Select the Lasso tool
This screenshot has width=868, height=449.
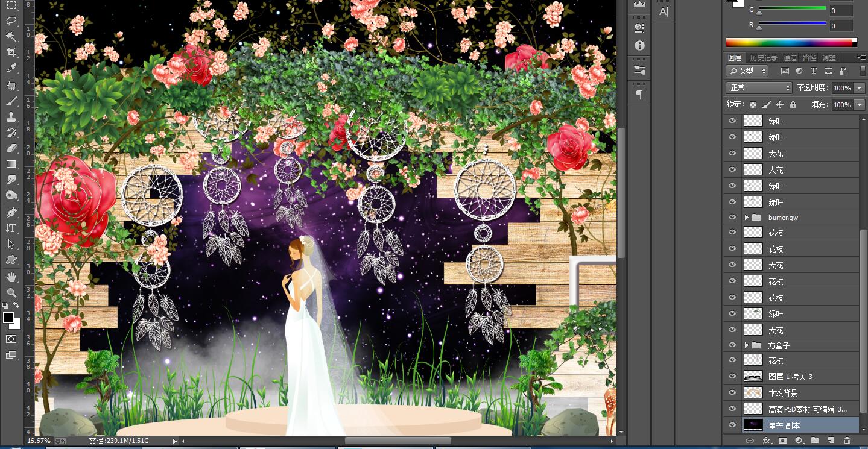click(11, 20)
